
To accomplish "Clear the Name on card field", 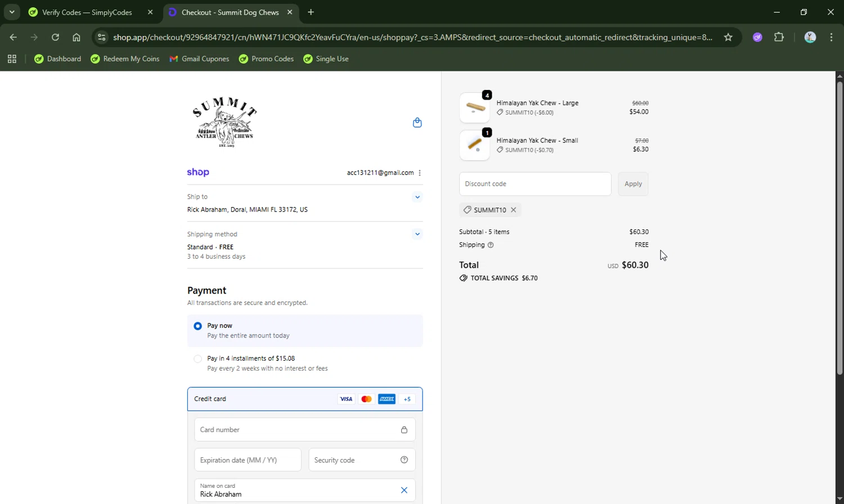I will 404,490.
